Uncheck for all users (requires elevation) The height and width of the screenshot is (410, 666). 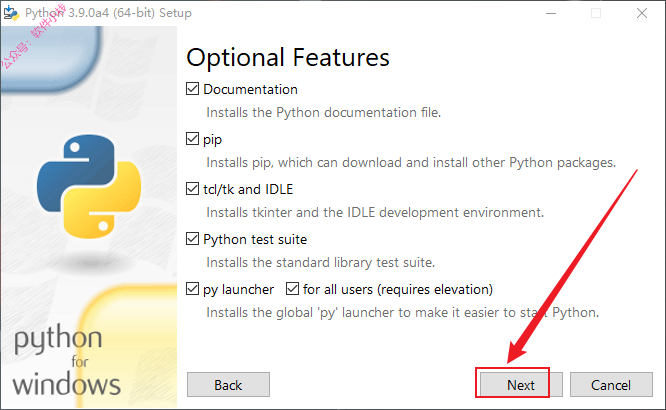pos(292,289)
